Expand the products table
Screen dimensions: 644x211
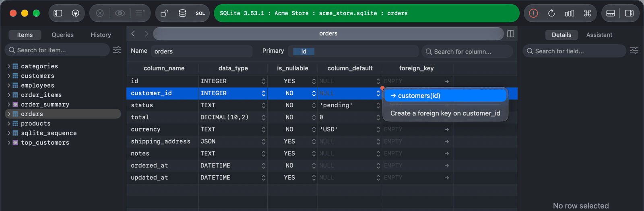pos(9,124)
